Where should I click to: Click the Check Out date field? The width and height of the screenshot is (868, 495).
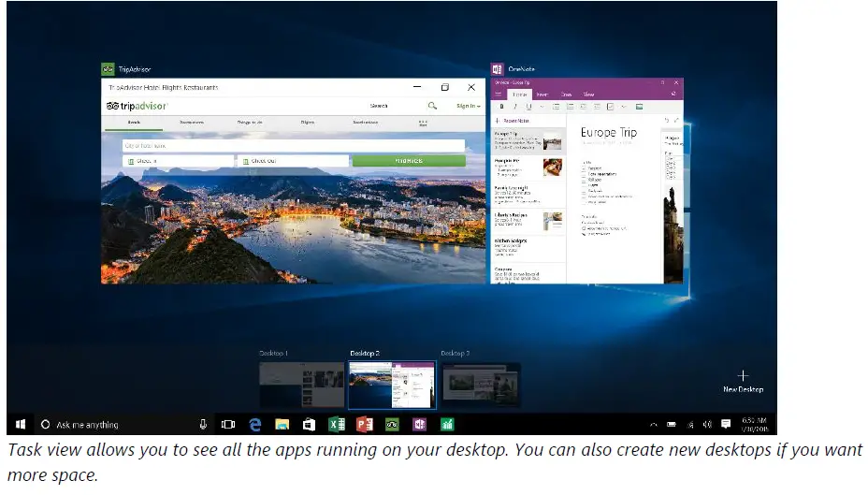point(293,161)
